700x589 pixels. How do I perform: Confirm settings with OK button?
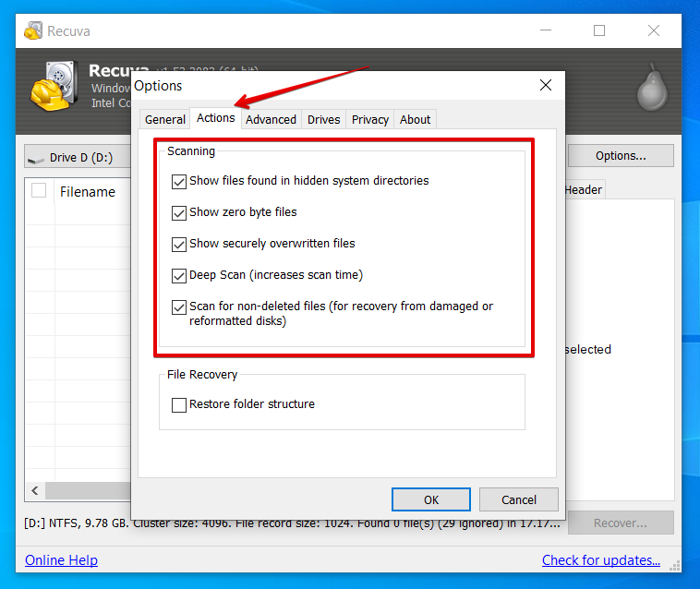click(430, 499)
